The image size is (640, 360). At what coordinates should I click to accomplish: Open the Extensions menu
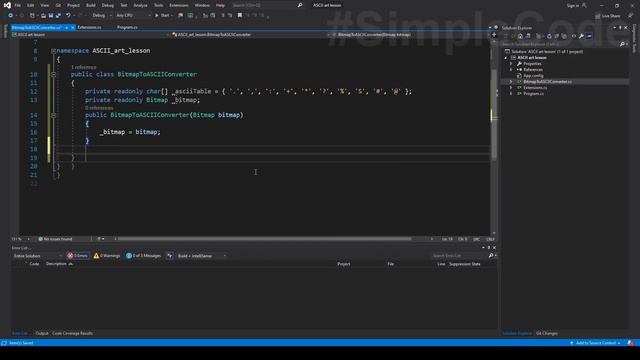coord(179,5)
